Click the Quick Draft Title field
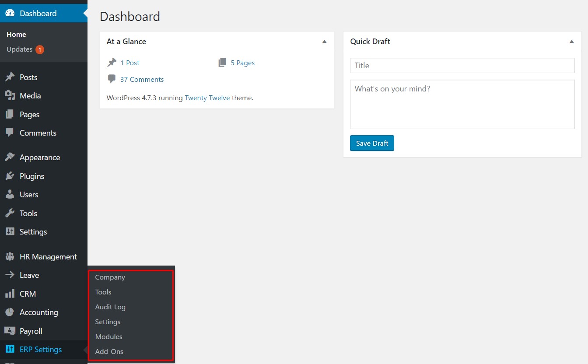Image resolution: width=588 pixels, height=364 pixels. pos(462,66)
